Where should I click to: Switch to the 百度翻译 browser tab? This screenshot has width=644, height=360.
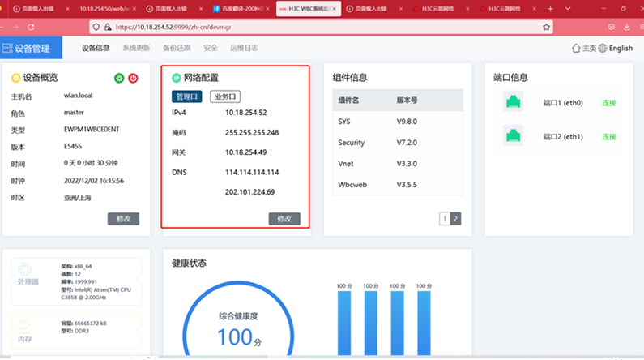click(241, 9)
